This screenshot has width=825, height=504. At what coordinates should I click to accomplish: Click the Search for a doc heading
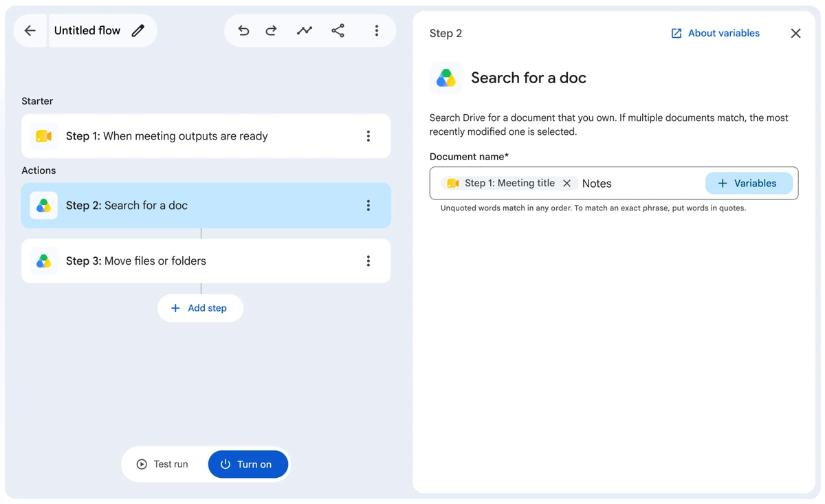(529, 78)
